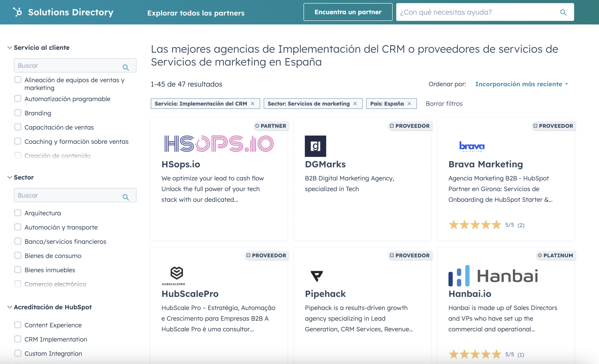Screen dimensions: 599x364
Task: Enable the Bienes de consumo checkbox
Action: point(18,255)
